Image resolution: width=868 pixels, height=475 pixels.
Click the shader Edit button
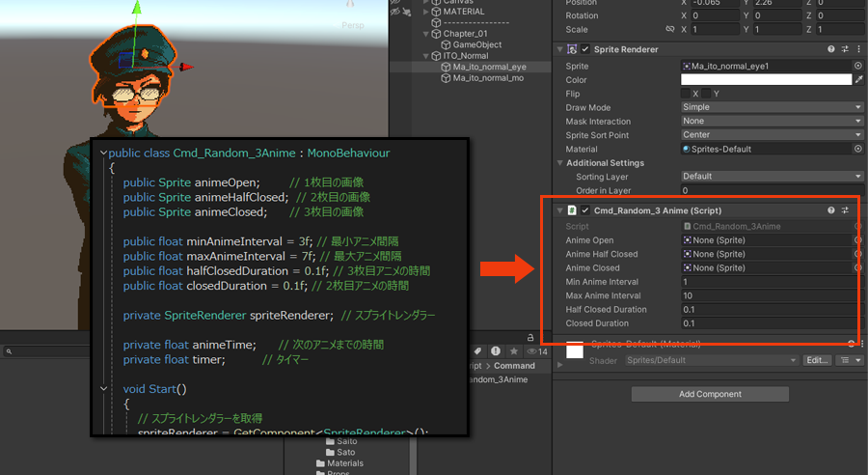tap(817, 360)
